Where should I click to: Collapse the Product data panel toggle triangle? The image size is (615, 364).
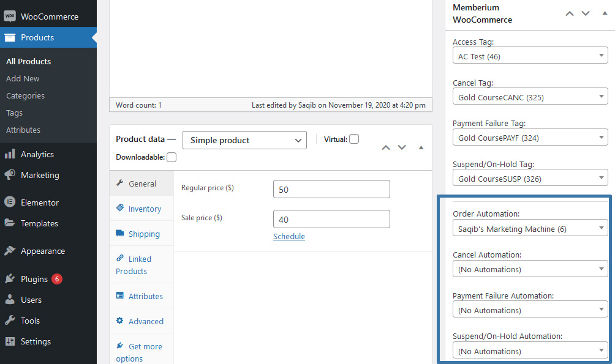pyautogui.click(x=421, y=147)
